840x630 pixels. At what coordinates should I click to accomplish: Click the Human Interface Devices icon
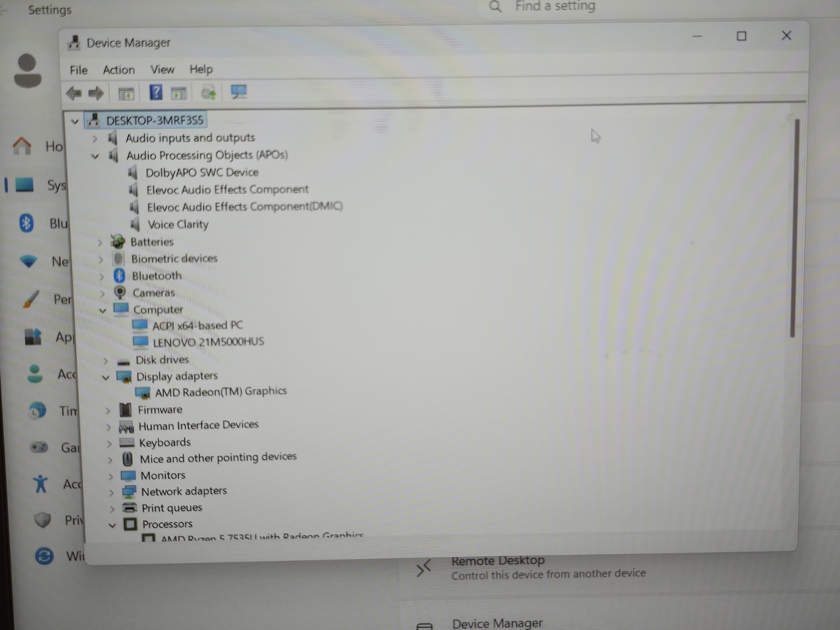126,426
